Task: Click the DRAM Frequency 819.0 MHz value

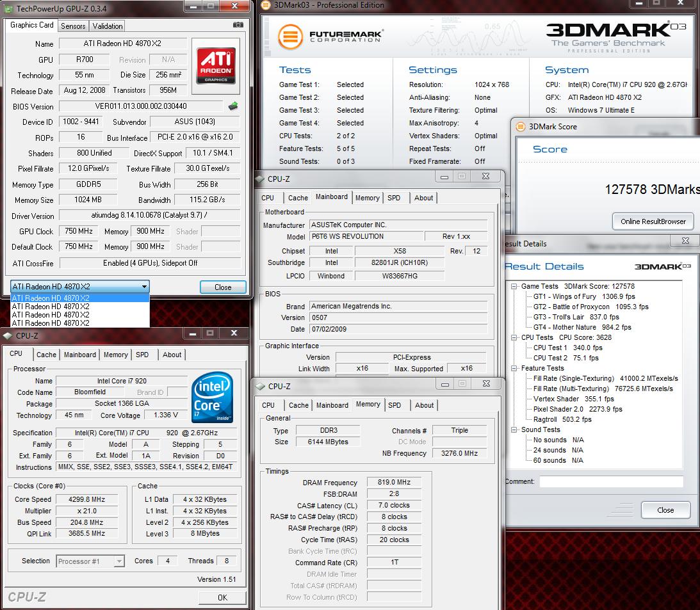Action: coord(394,483)
